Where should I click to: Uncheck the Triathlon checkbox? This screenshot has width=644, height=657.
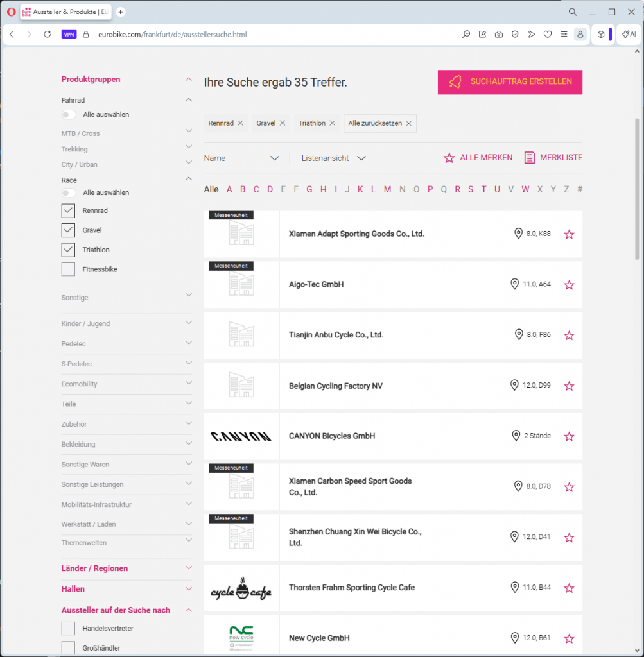pos(68,250)
